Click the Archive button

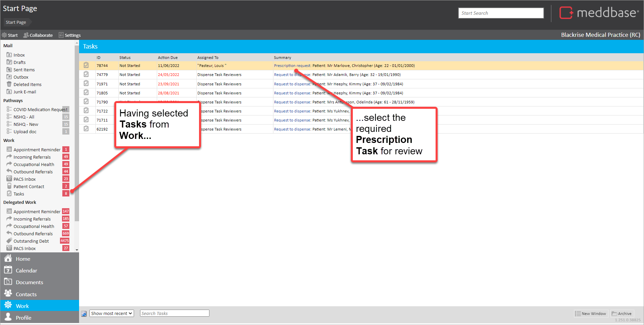tap(622, 314)
